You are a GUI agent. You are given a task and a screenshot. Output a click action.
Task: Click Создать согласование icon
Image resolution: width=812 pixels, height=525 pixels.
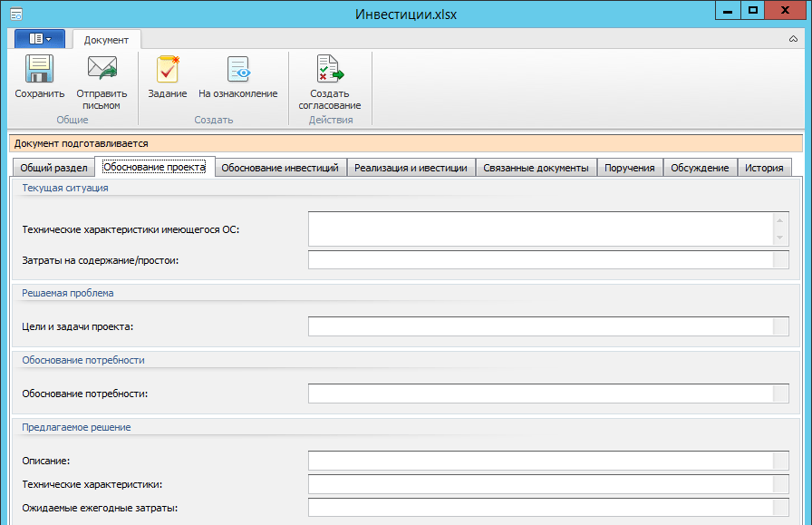click(x=329, y=70)
